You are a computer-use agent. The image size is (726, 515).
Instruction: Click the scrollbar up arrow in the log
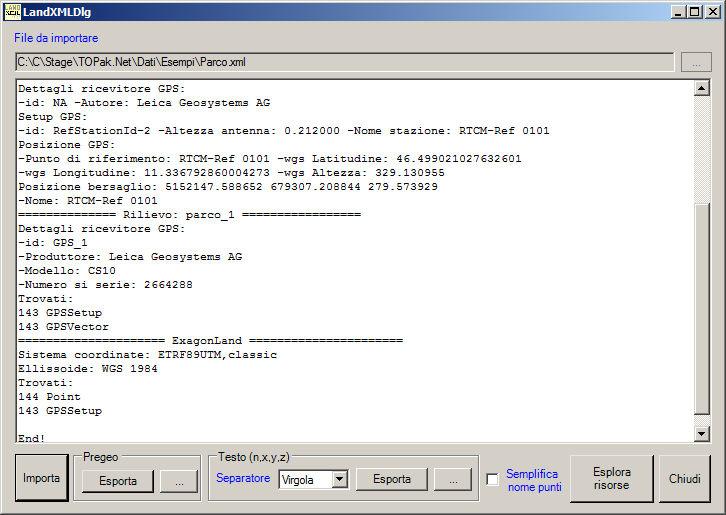(702, 89)
